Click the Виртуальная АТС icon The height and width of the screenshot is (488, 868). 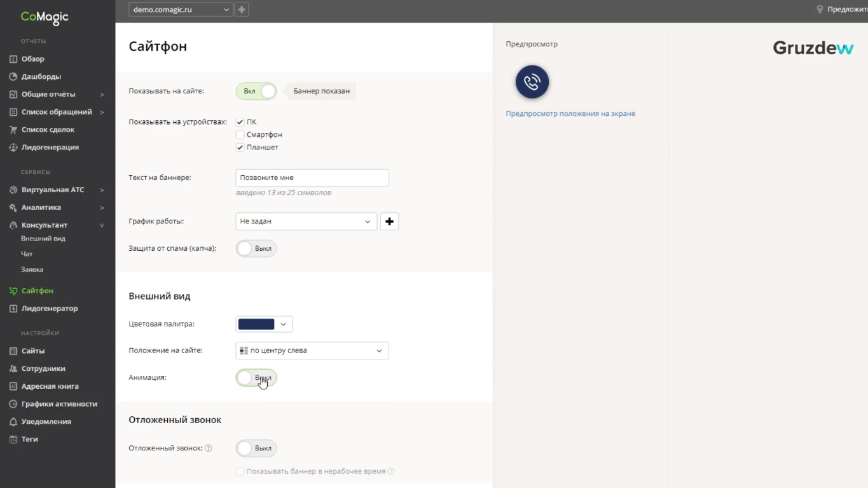click(x=13, y=190)
